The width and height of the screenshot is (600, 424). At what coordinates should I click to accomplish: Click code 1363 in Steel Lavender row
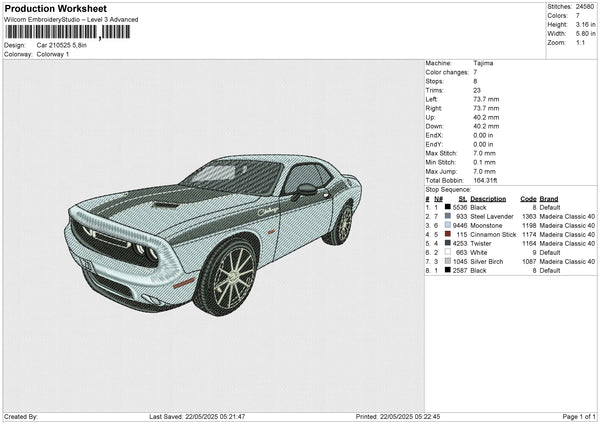pyautogui.click(x=529, y=216)
